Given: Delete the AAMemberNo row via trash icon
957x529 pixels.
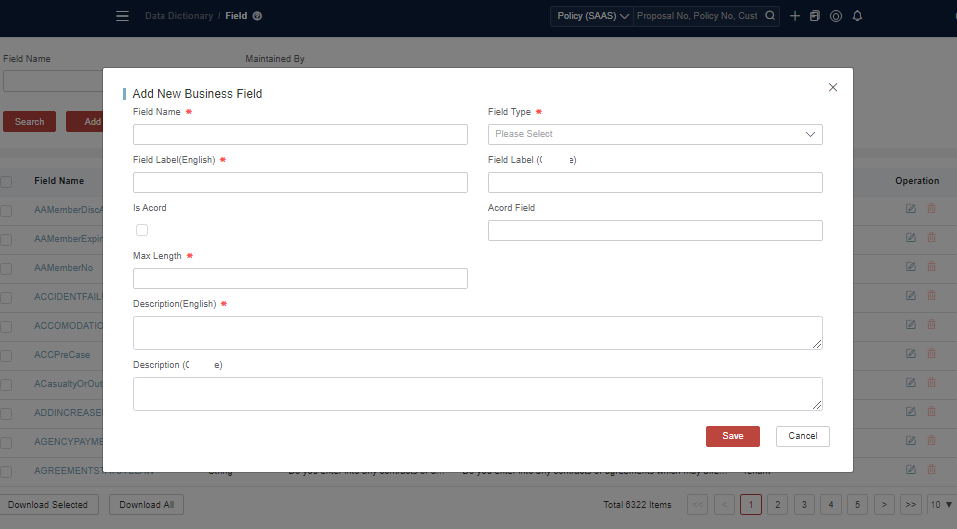Looking at the screenshot, I should 931,267.
